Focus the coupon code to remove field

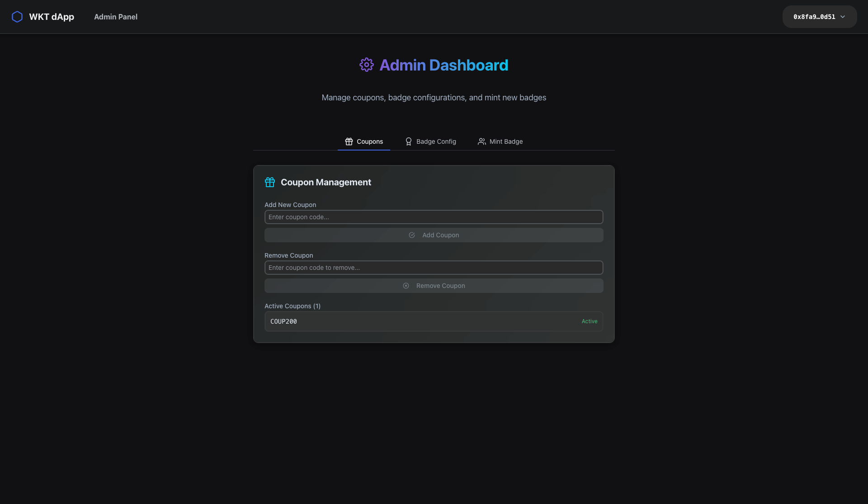(434, 268)
